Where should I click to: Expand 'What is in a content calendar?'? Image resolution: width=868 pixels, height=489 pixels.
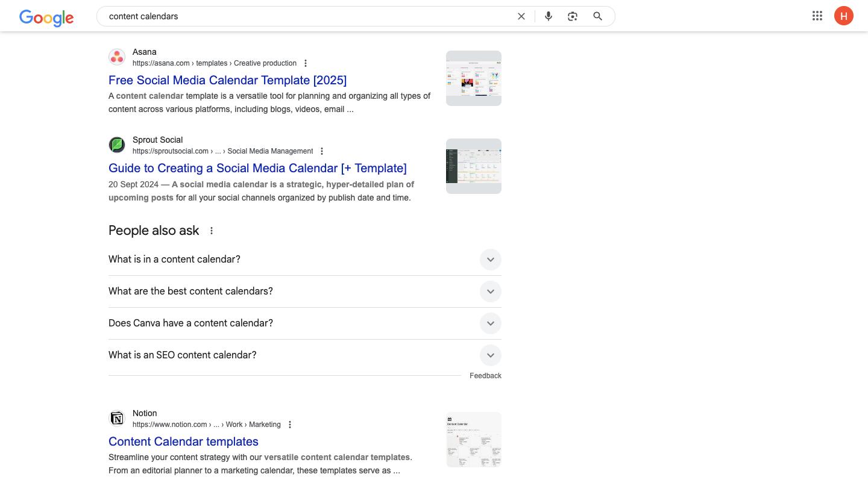tap(305, 260)
